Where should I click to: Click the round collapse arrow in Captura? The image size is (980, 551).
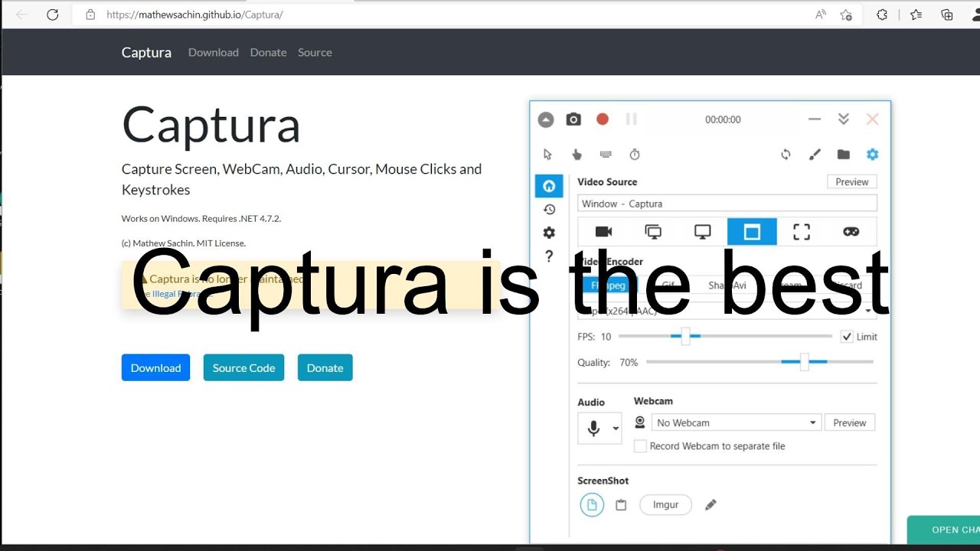point(545,119)
